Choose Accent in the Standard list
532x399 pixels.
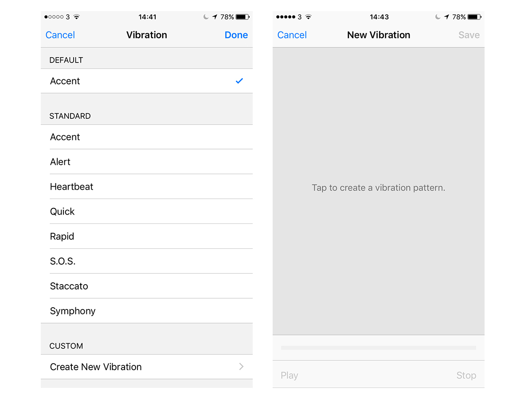(147, 137)
